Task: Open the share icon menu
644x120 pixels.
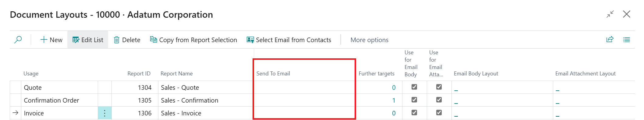Action: 610,39
